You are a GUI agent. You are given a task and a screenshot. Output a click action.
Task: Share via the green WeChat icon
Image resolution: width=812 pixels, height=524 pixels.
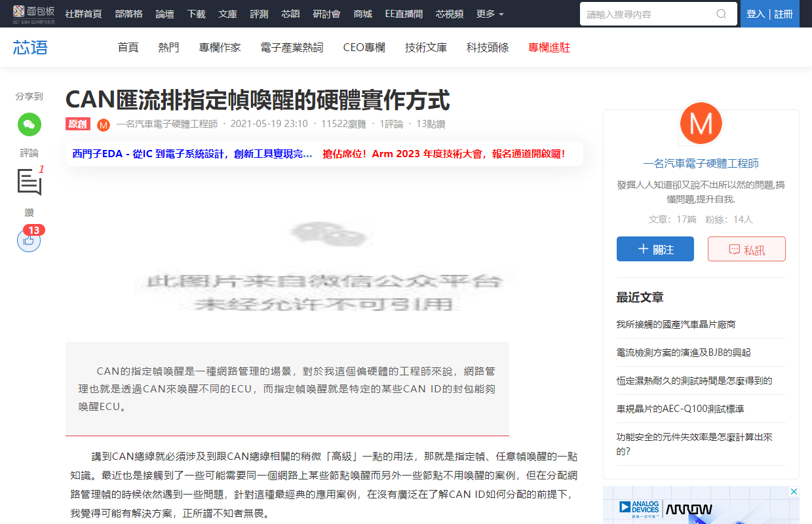29,124
